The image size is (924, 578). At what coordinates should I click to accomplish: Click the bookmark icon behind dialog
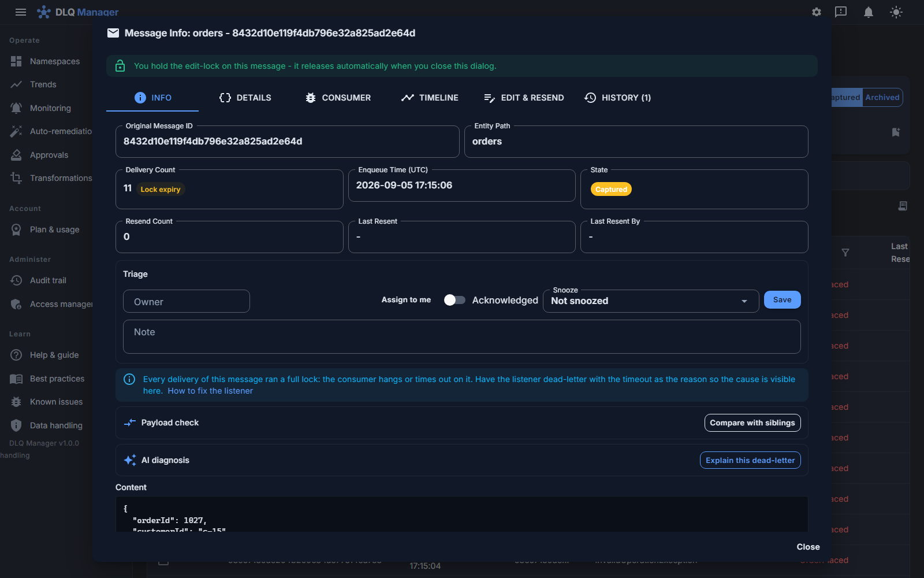pos(896,132)
